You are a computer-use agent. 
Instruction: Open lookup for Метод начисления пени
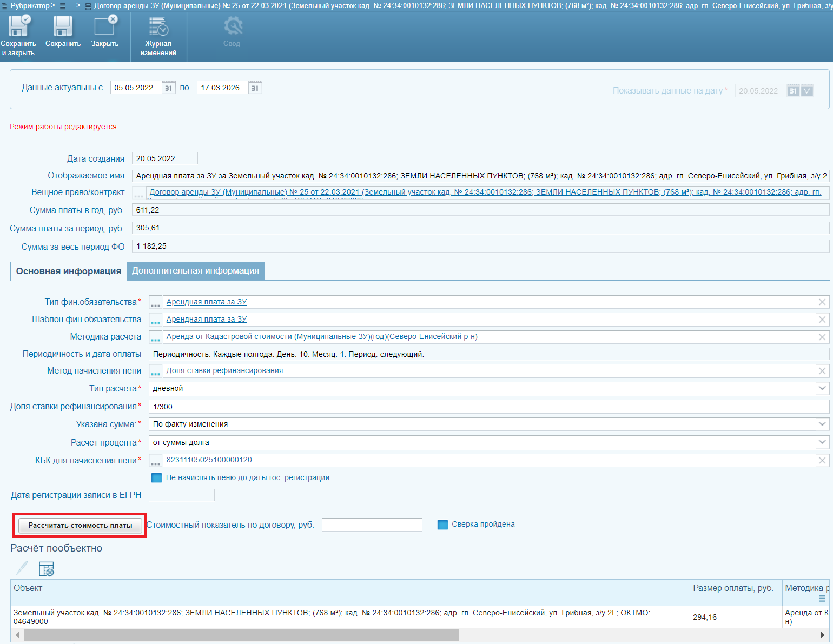[156, 371]
